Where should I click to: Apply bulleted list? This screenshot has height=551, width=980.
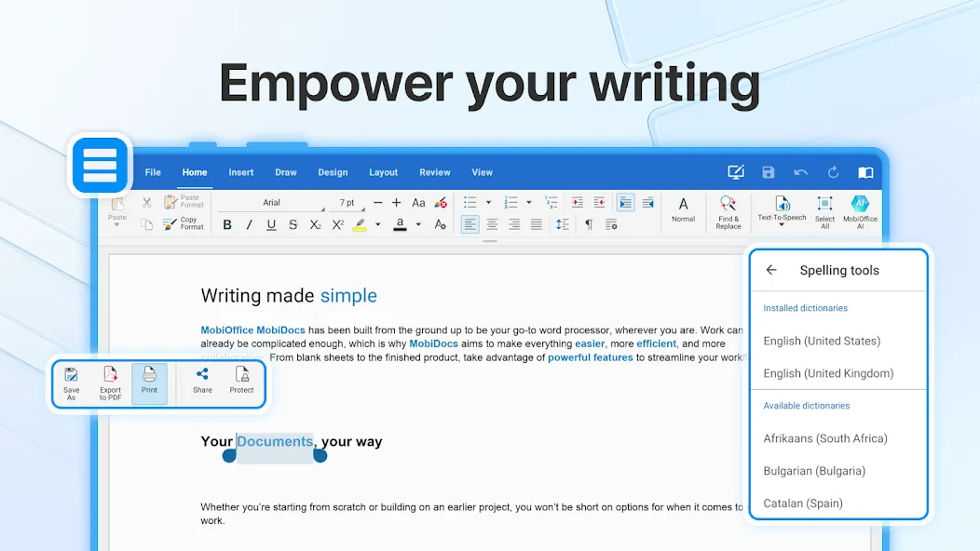[470, 202]
